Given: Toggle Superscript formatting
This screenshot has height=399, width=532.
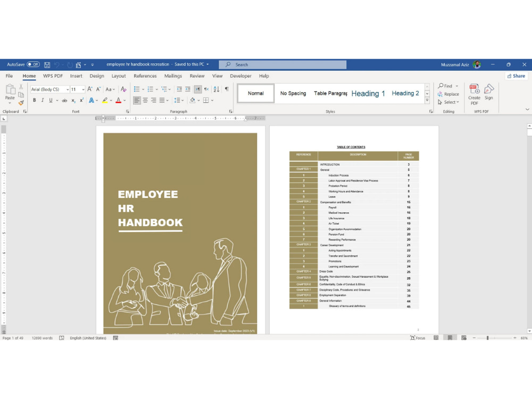Looking at the screenshot, I should coord(82,100).
